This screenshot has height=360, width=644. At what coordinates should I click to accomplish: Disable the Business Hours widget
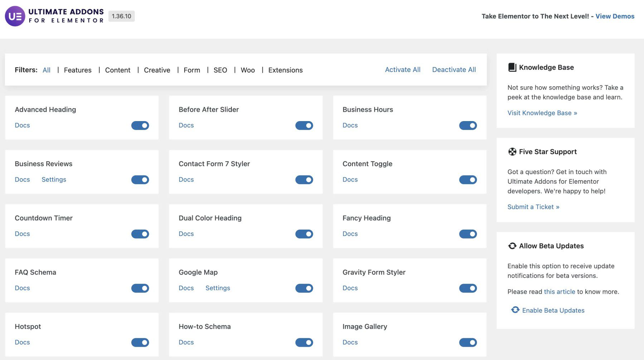(x=468, y=125)
